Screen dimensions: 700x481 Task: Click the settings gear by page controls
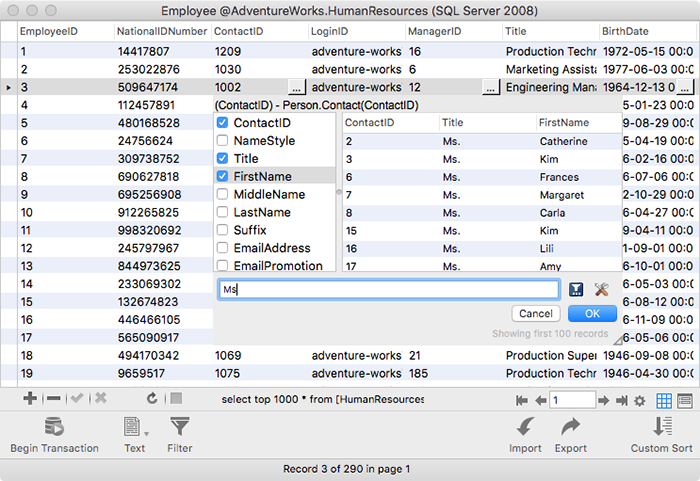pyautogui.click(x=639, y=400)
